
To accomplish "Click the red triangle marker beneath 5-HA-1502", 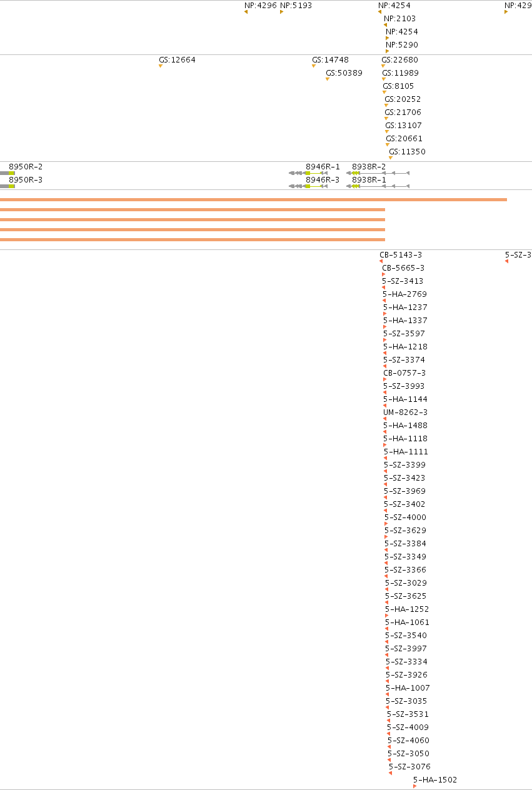I will click(x=414, y=786).
